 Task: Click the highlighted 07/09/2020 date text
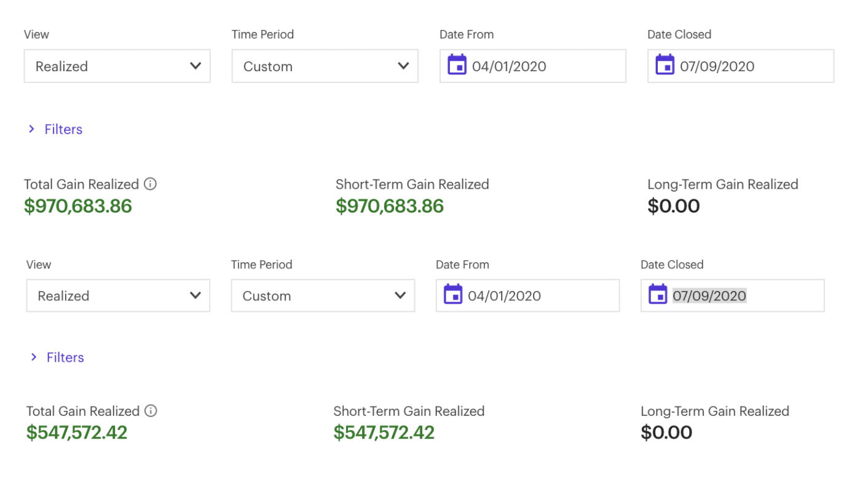[x=709, y=296]
